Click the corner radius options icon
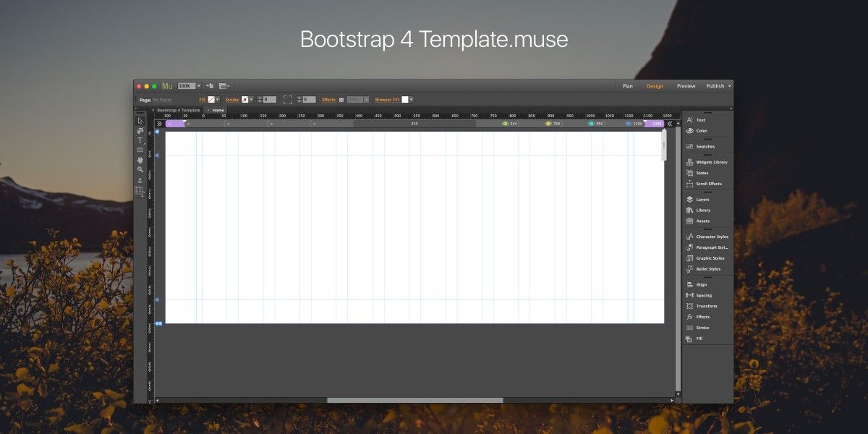 pos(288,99)
